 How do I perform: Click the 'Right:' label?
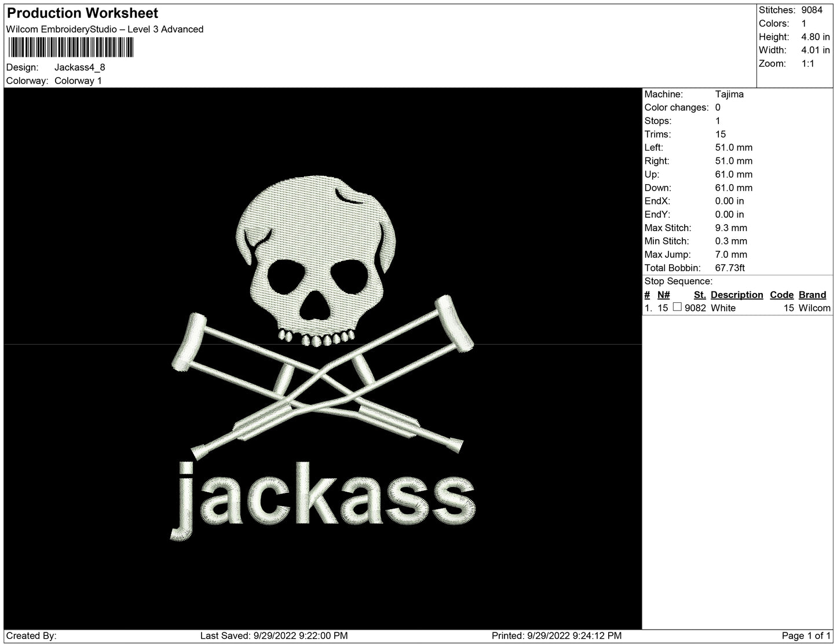click(657, 160)
